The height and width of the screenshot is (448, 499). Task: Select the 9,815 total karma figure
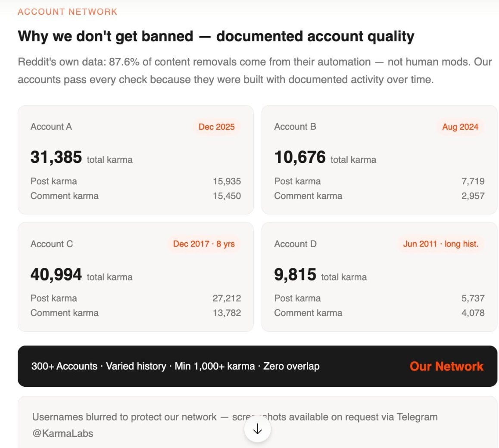pos(295,274)
